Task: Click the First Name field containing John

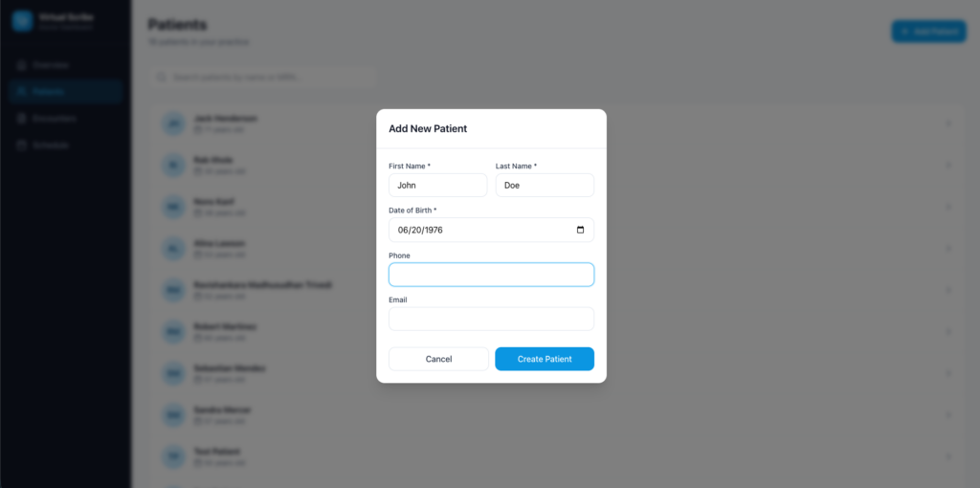Action: click(437, 186)
